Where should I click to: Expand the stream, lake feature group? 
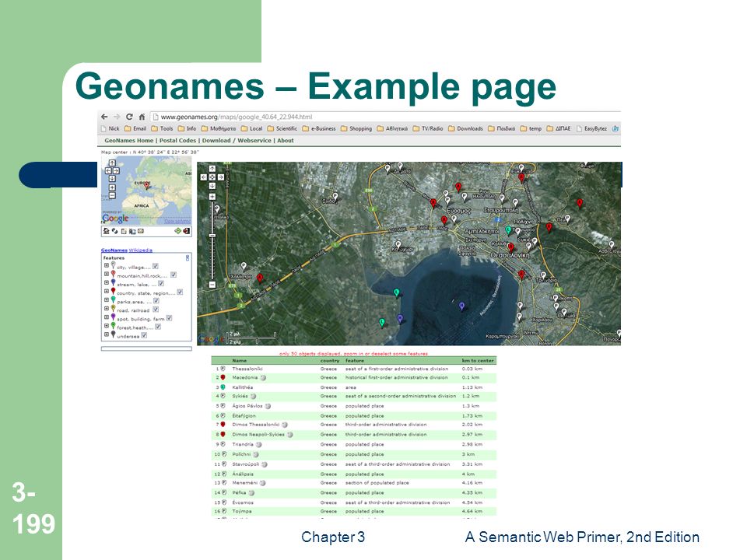pyautogui.click(x=107, y=283)
